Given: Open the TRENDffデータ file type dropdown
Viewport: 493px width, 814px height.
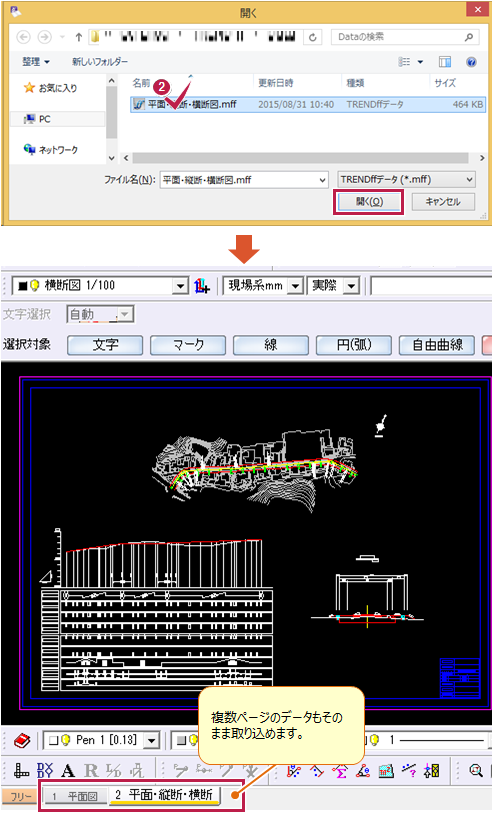Looking at the screenshot, I should (x=406, y=180).
